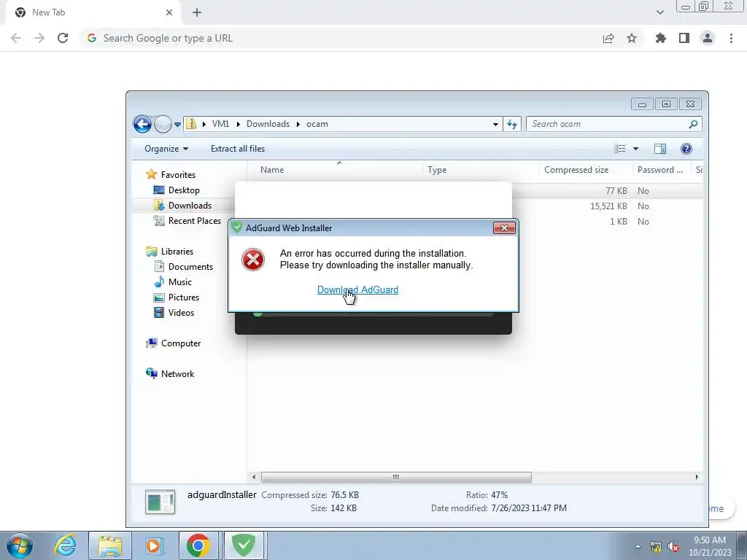Select Favorites in navigation pane
The height and width of the screenshot is (560, 747).
click(178, 175)
